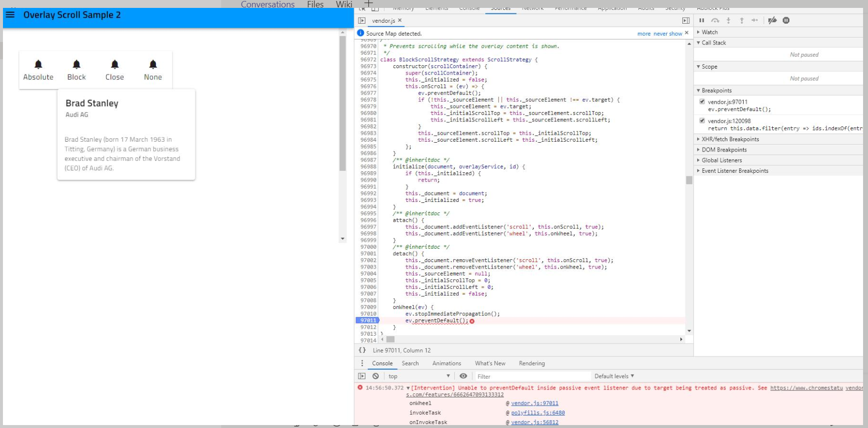
Task: Open the chromestatus features URL
Action: (807, 388)
